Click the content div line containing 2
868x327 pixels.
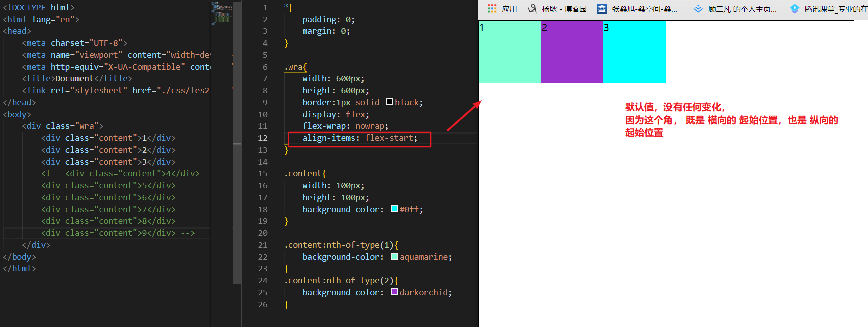point(108,150)
